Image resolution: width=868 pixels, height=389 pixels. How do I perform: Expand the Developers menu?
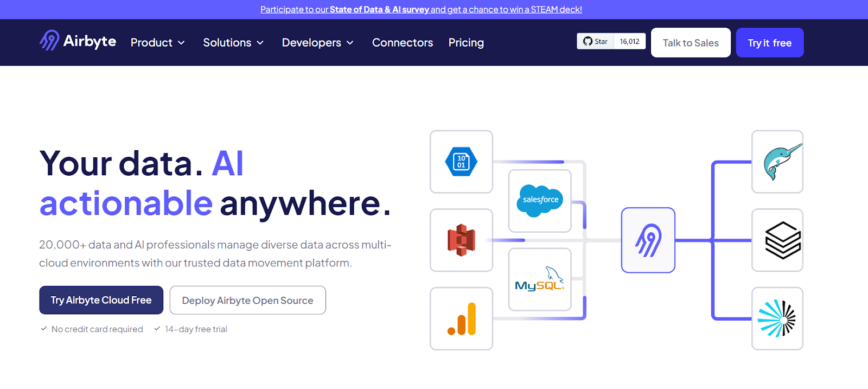318,42
